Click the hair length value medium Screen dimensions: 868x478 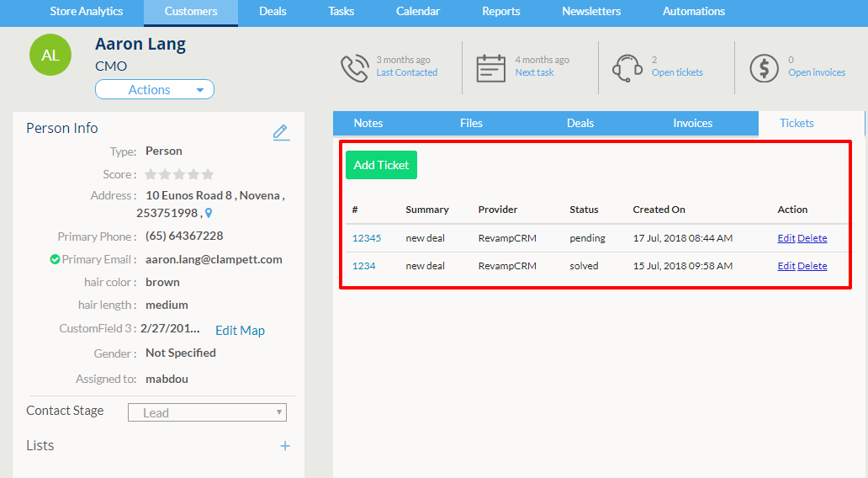pyautogui.click(x=167, y=305)
